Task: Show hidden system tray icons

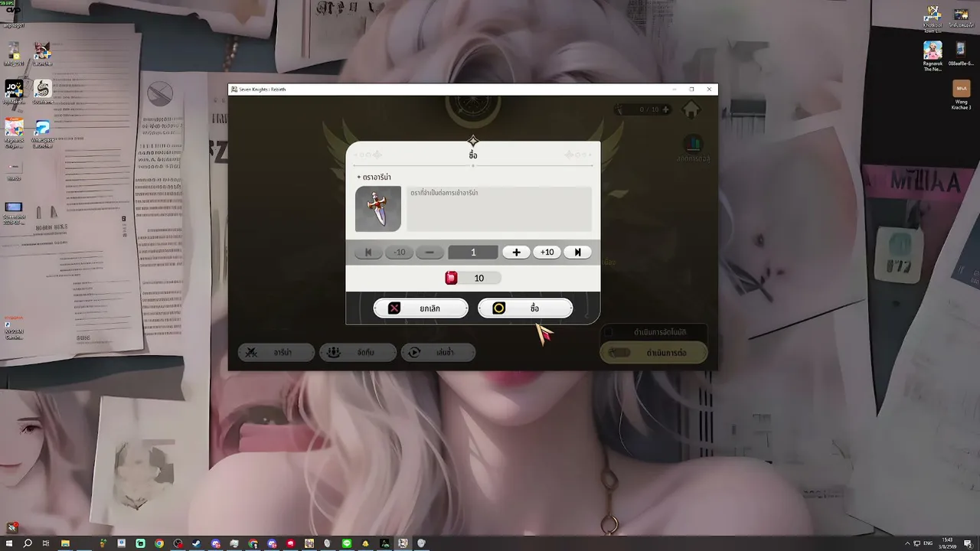Action: (x=907, y=543)
